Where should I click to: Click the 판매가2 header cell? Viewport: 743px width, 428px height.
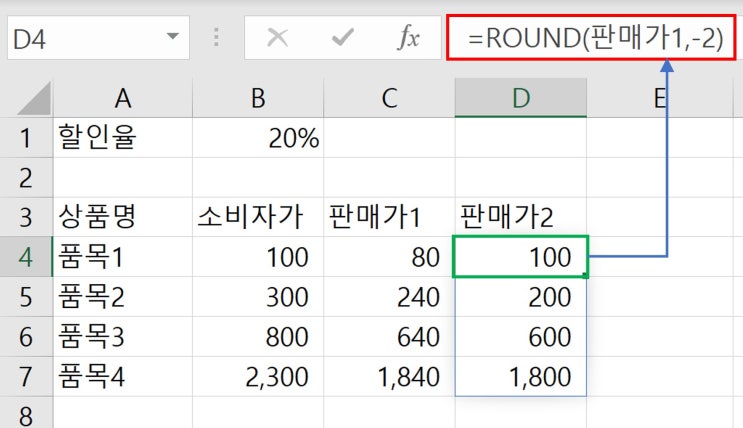521,218
